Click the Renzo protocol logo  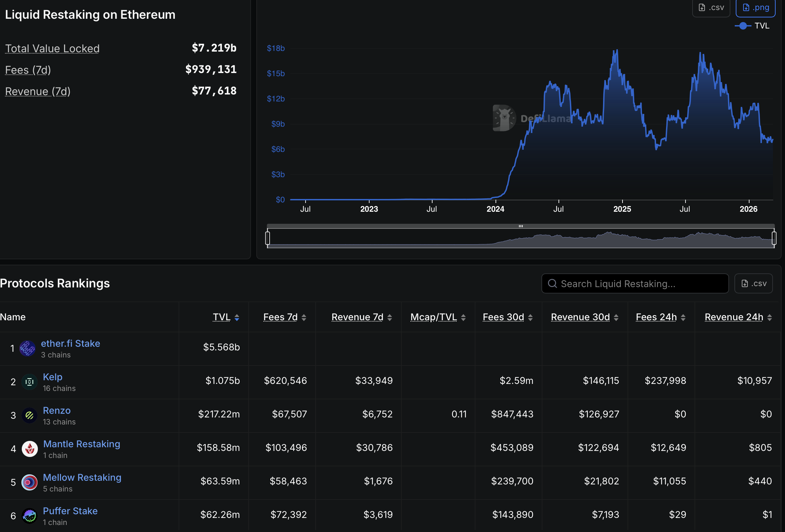click(29, 415)
